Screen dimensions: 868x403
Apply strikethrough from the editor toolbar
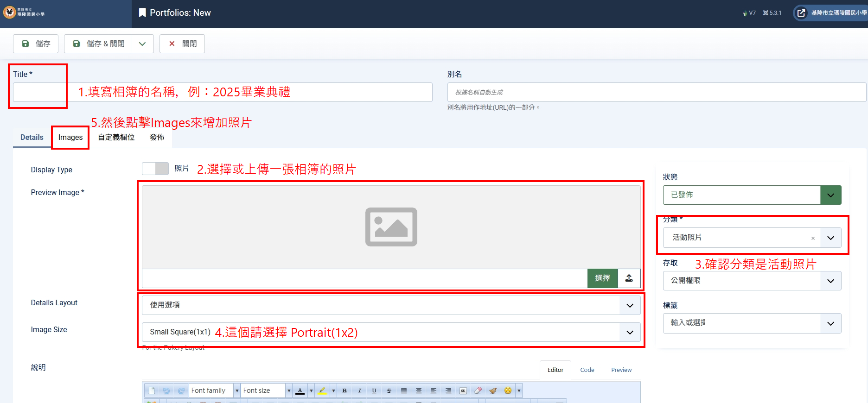[389, 390]
